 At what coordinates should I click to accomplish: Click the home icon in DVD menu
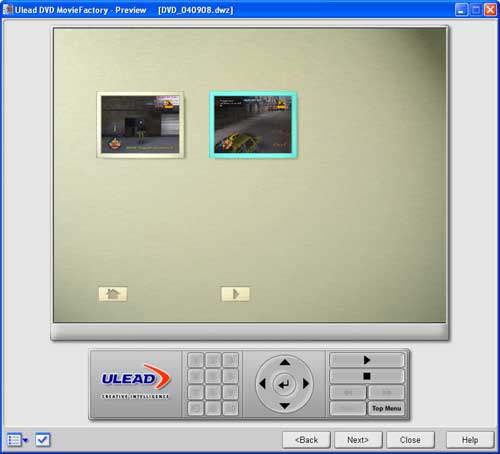(x=113, y=294)
